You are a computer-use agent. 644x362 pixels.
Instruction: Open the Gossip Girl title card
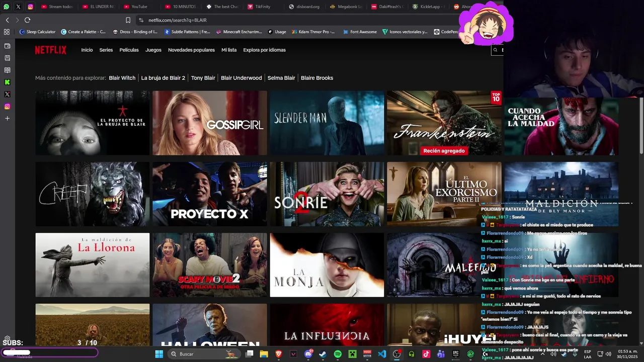point(210,123)
